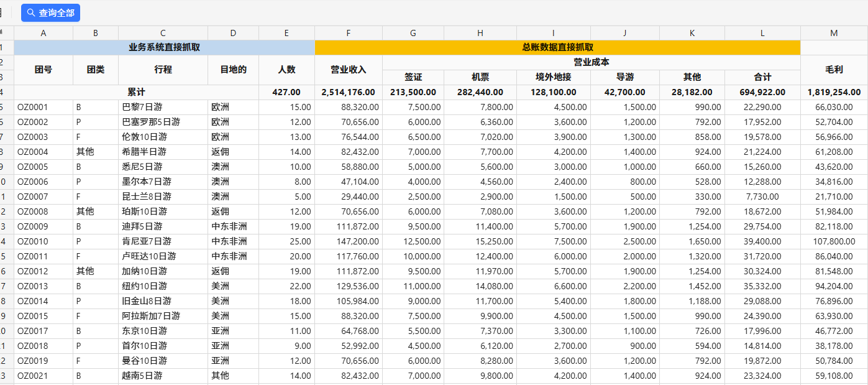Select column E header

286,33
